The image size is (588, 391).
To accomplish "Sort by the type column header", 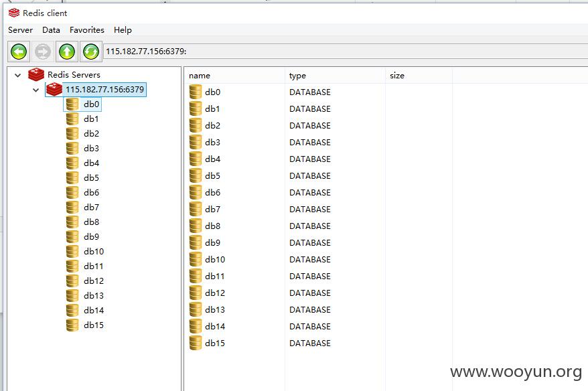I will (336, 76).
